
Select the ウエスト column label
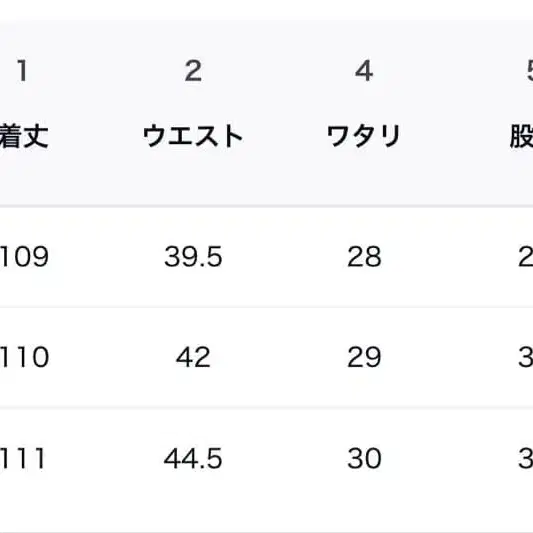pos(193,136)
